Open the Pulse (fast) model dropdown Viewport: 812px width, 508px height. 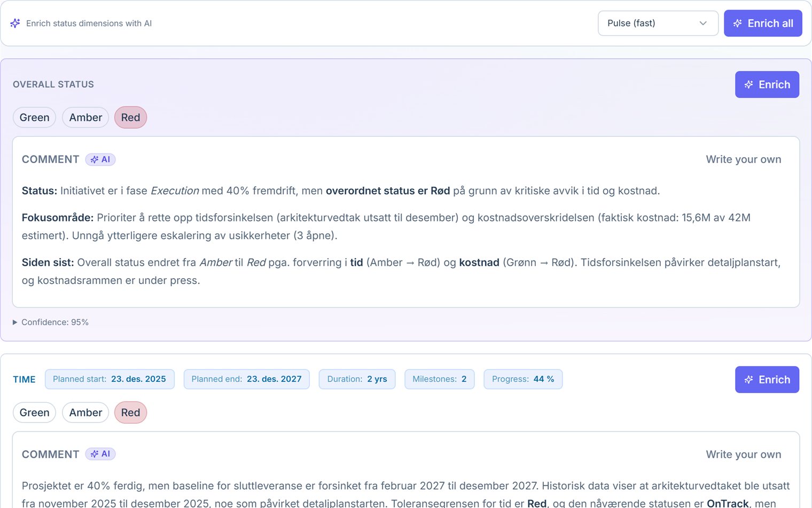click(658, 23)
